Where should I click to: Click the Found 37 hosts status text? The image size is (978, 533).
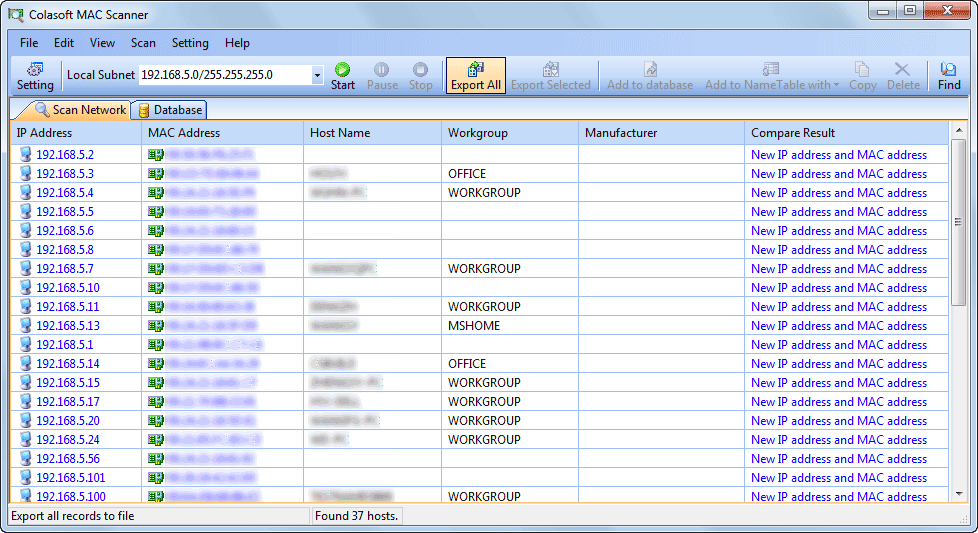click(x=357, y=516)
